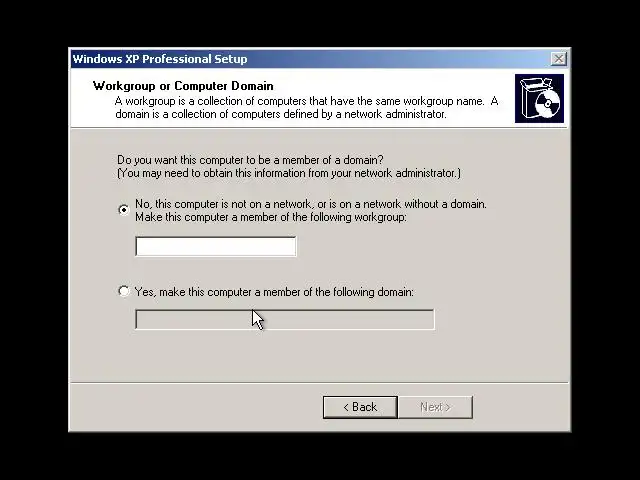Click the 'Make this computer a member of the following workgroup' label
Screen dimensions: 640x480
pyautogui.click(x=271, y=217)
